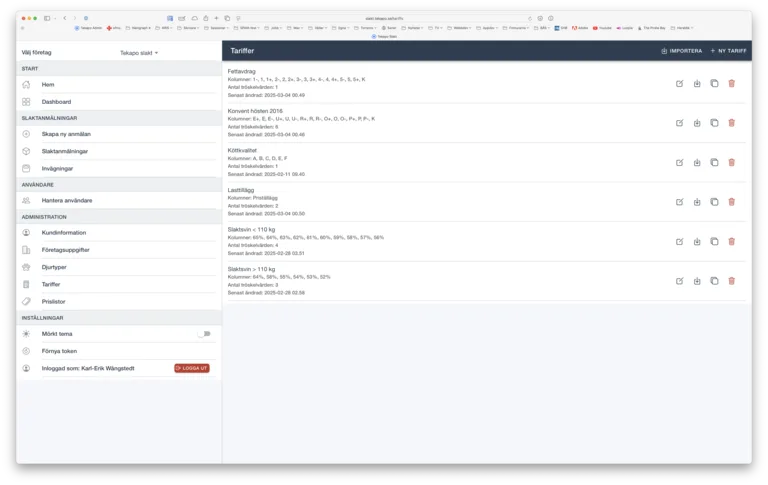Delete the Slaktsvin > 110 kg tariff
This screenshot has width=768, height=485.
click(731, 281)
